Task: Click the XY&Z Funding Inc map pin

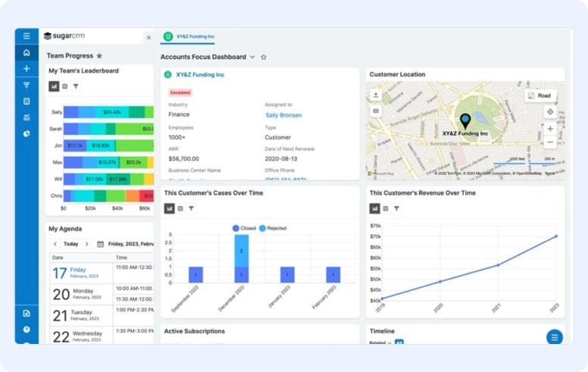Action: tap(465, 121)
